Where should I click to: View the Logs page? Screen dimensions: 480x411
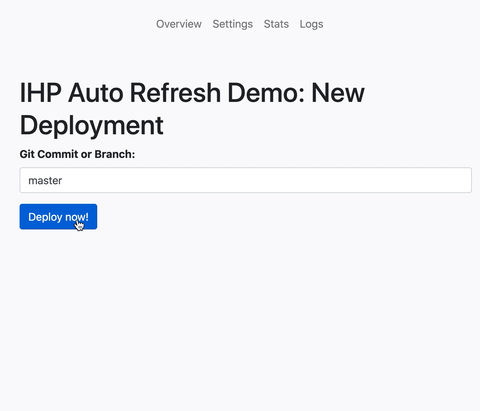click(311, 24)
